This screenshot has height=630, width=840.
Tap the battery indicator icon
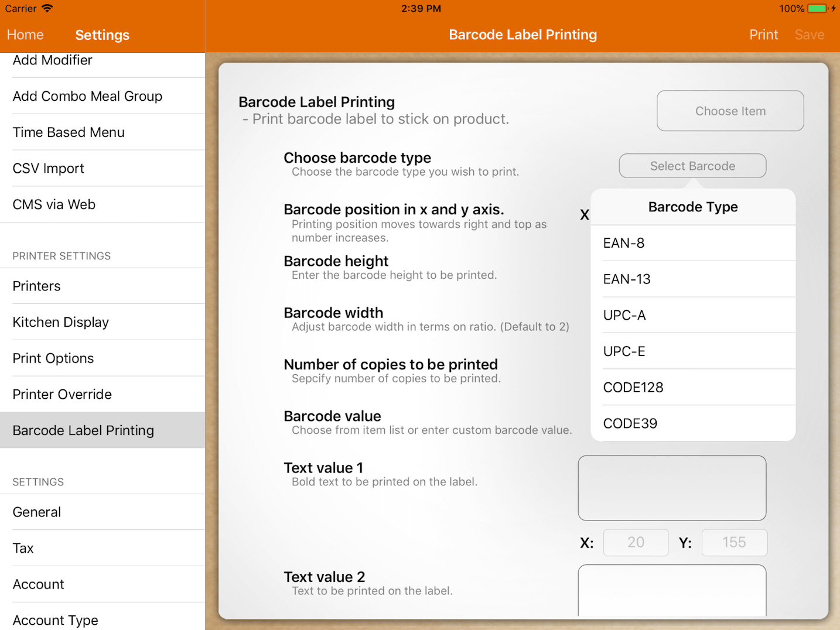(x=817, y=9)
